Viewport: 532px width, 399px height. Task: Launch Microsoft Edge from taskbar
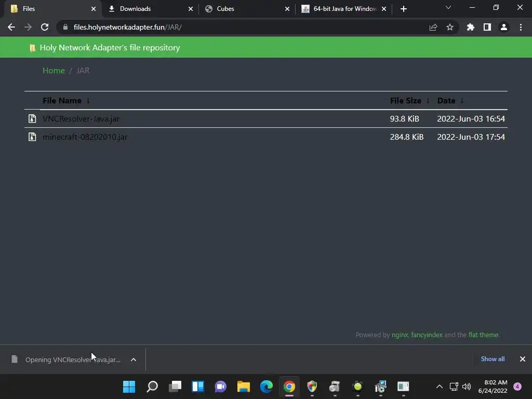(267, 387)
